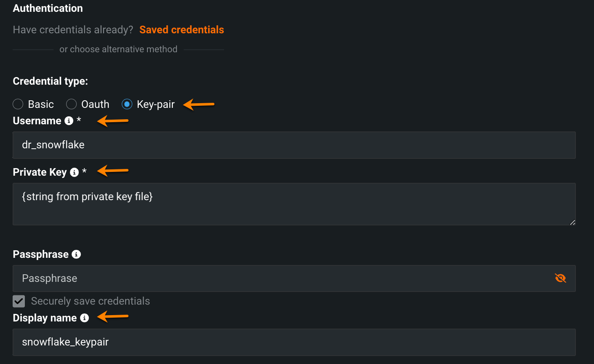Image resolution: width=594 pixels, height=364 pixels.
Task: Open the Saved credentials link
Action: point(182,30)
